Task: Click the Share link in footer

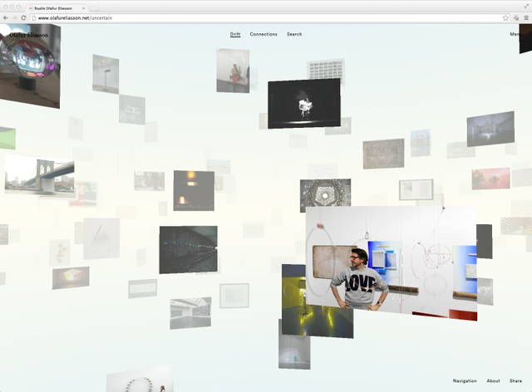Action: [515, 381]
